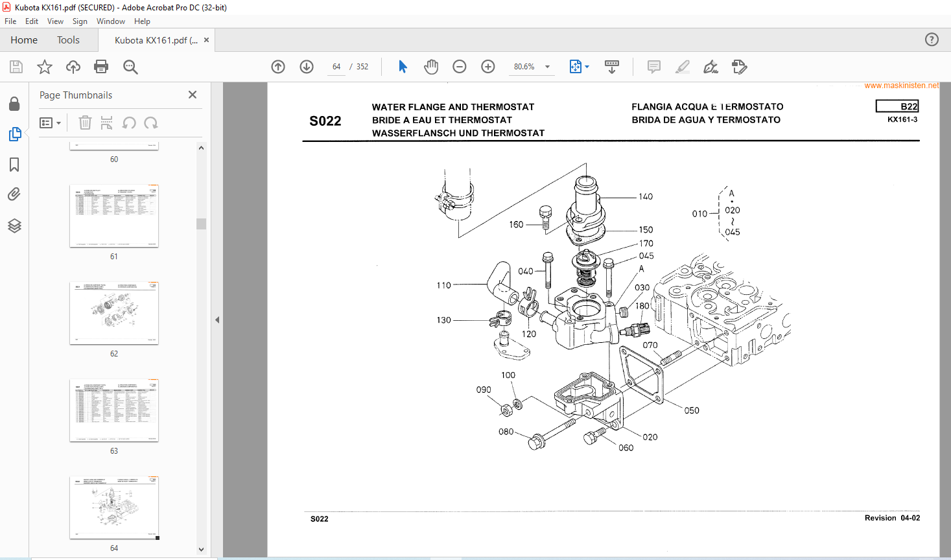Click the security lock sidebar icon

click(14, 104)
